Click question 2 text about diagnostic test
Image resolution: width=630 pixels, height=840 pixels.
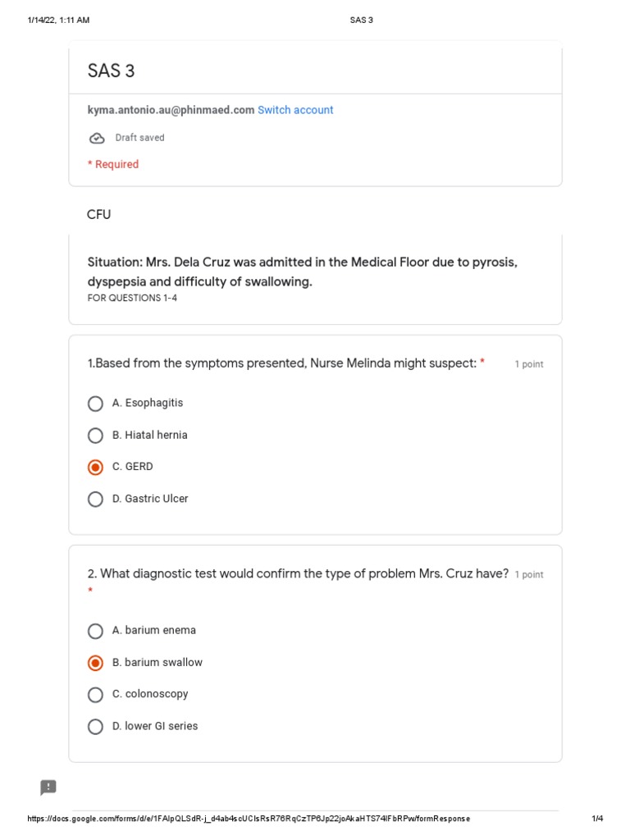(x=299, y=573)
